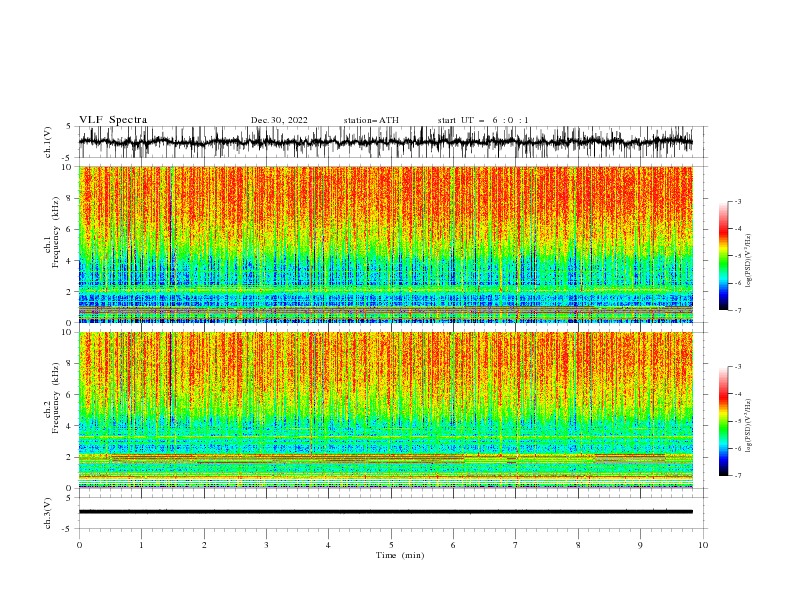Image resolution: width=792 pixels, height=612 pixels.
Task: Click the "-7" label on ch.2 color bar
Action: point(738,476)
